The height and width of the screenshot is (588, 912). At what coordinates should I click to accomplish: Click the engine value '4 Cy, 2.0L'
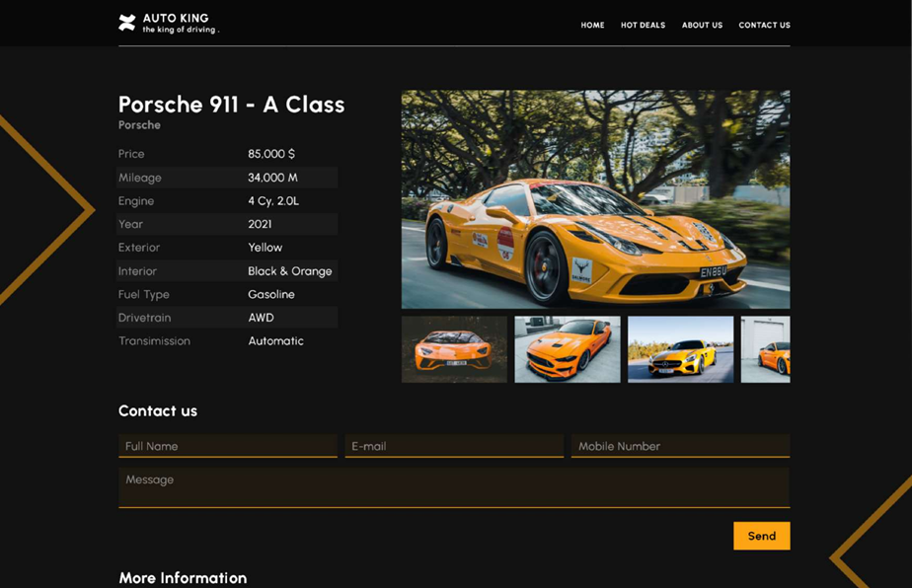(x=273, y=200)
